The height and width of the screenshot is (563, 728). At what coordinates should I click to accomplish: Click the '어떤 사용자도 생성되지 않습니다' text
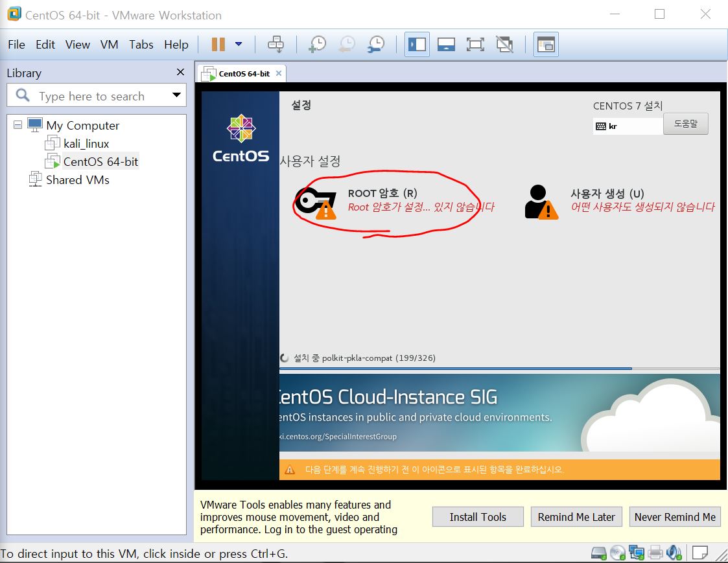[x=643, y=207]
